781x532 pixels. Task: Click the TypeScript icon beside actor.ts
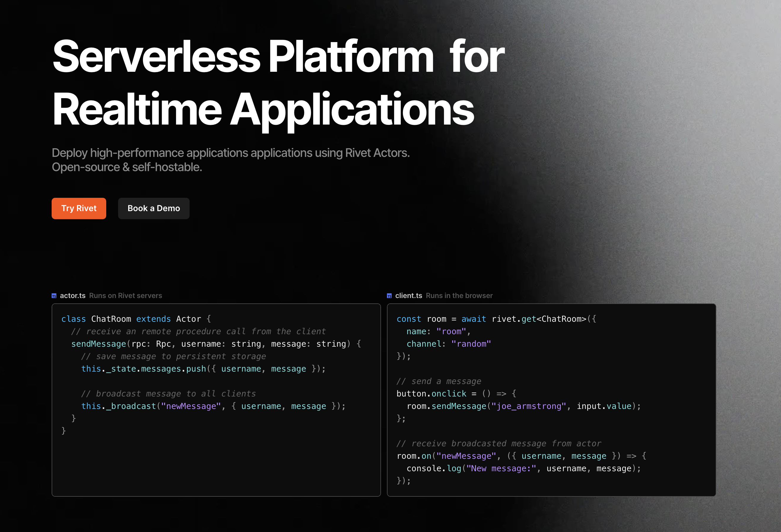click(54, 296)
